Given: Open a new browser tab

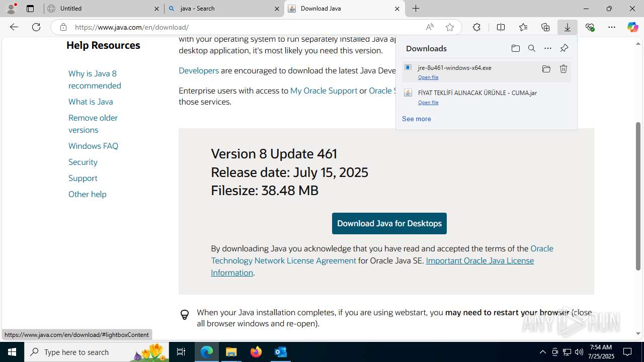Looking at the screenshot, I should coord(416,9).
